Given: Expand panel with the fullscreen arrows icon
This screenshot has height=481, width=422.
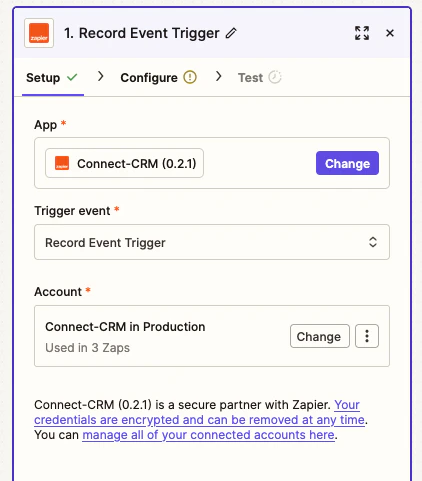Looking at the screenshot, I should (362, 33).
